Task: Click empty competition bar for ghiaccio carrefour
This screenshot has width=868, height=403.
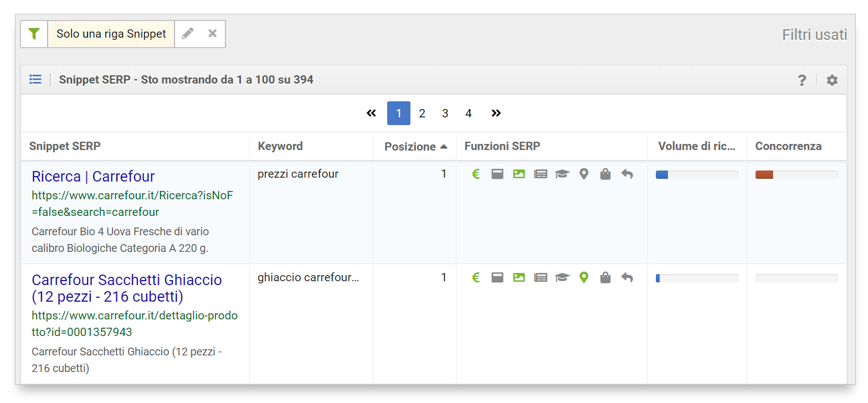Action: [797, 278]
